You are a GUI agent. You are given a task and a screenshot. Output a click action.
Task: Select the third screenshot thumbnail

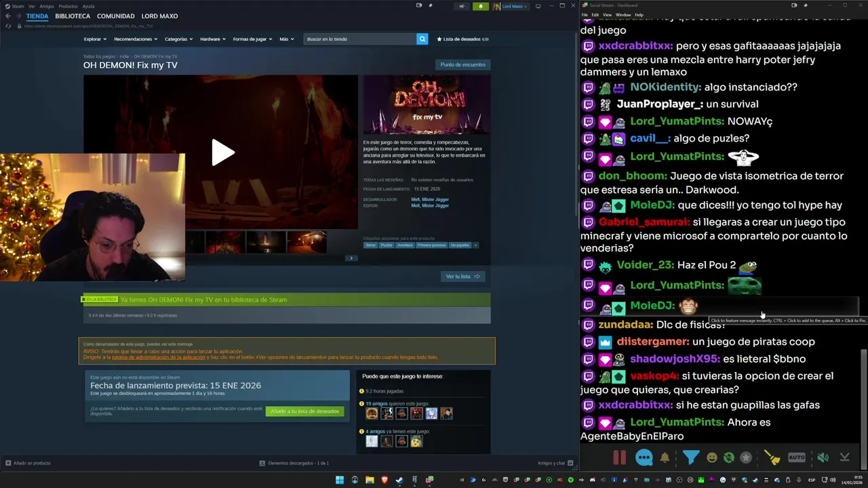[x=266, y=242]
